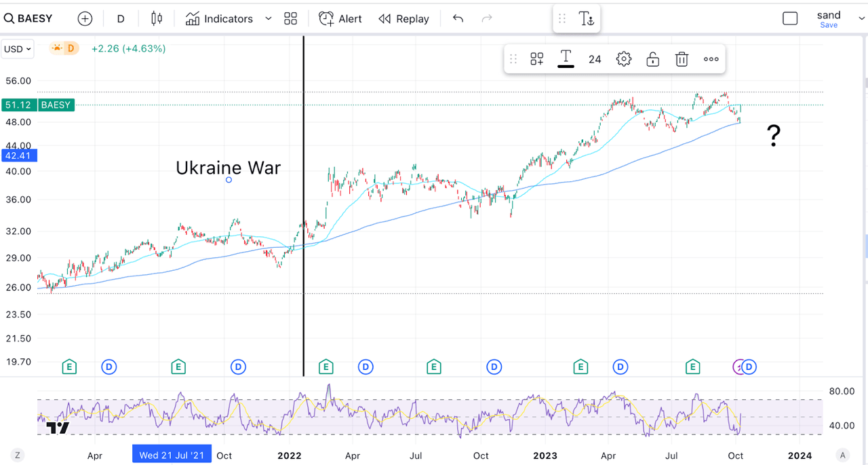The width and height of the screenshot is (868, 465).
Task: Add symbol to compare with plus icon
Action: [85, 18]
